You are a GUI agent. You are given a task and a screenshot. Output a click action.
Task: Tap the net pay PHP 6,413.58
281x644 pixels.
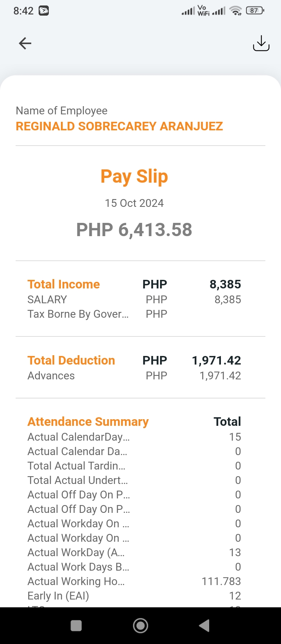coord(134,229)
